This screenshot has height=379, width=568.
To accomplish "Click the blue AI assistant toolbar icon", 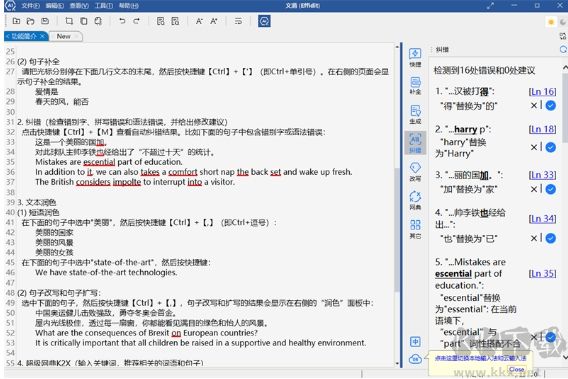I will pos(264,21).
